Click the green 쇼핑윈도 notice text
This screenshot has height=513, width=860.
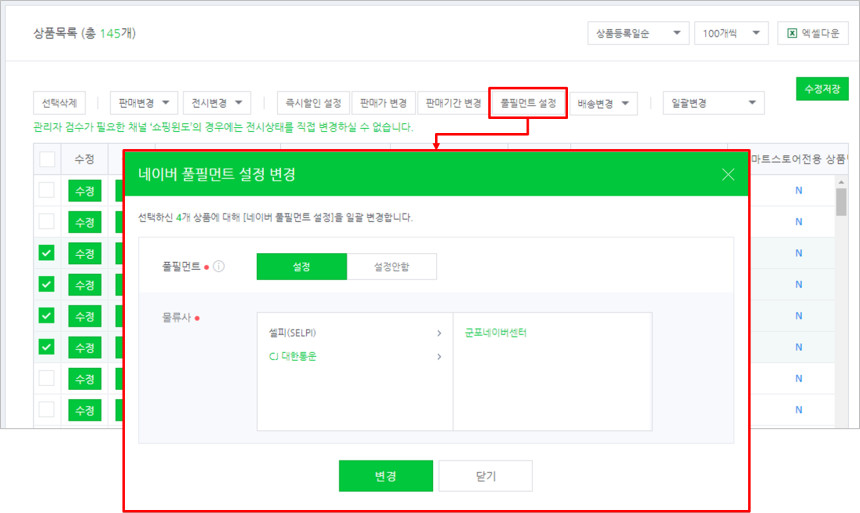(x=223, y=127)
